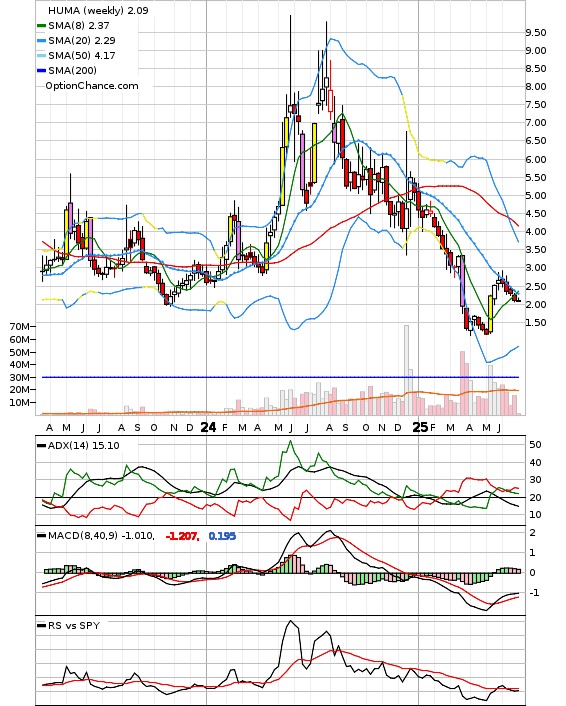Click the ADX 50 scale label

click(x=535, y=445)
